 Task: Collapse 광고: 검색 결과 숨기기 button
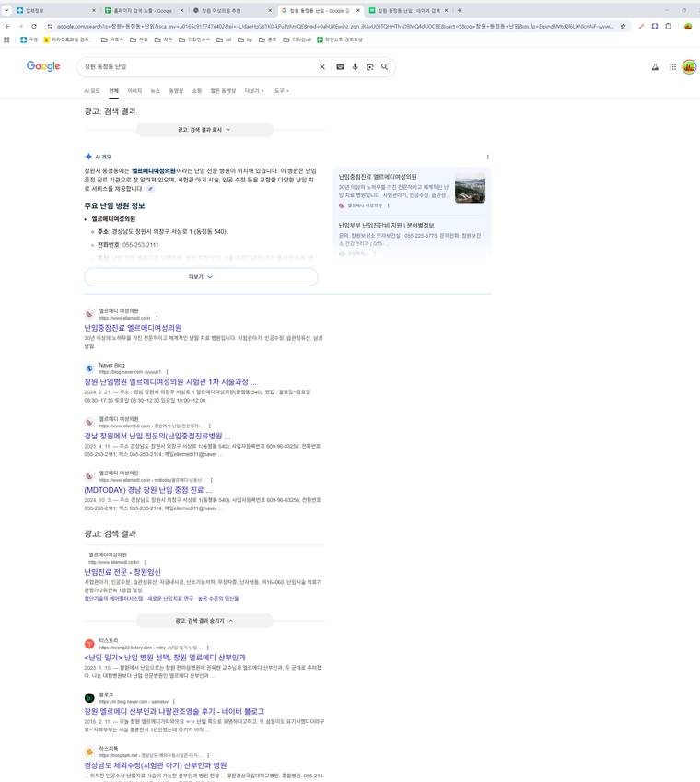[x=204, y=621]
